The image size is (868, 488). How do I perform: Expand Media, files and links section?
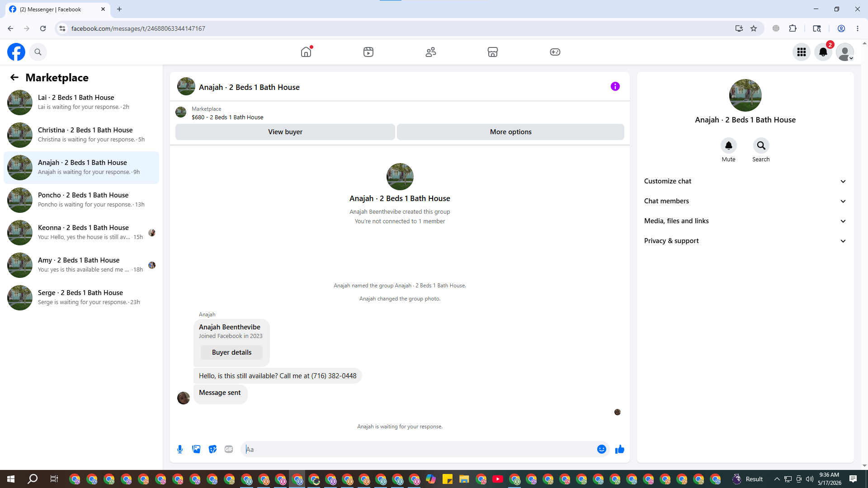[x=745, y=221]
